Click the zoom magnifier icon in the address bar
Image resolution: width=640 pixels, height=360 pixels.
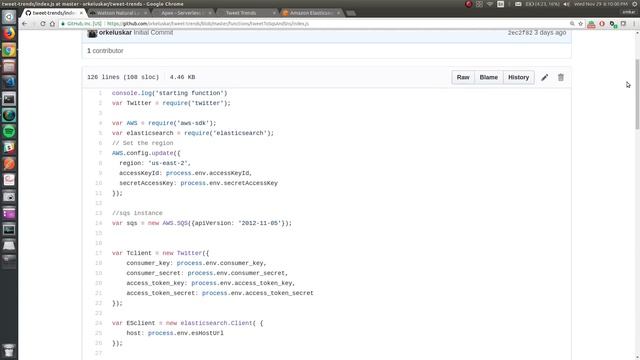click(x=572, y=24)
